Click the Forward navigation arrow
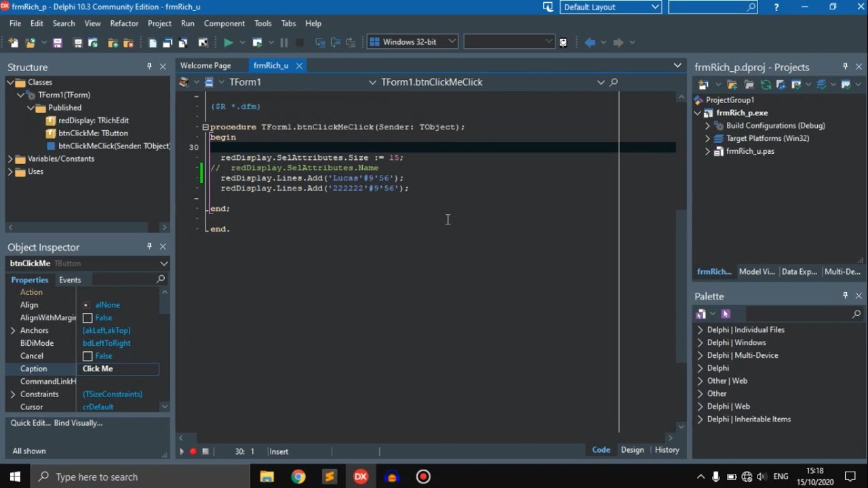This screenshot has width=868, height=488. pyautogui.click(x=618, y=42)
